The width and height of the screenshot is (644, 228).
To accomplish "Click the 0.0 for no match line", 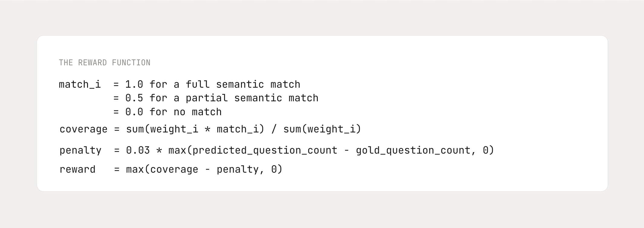I will pyautogui.click(x=168, y=112).
